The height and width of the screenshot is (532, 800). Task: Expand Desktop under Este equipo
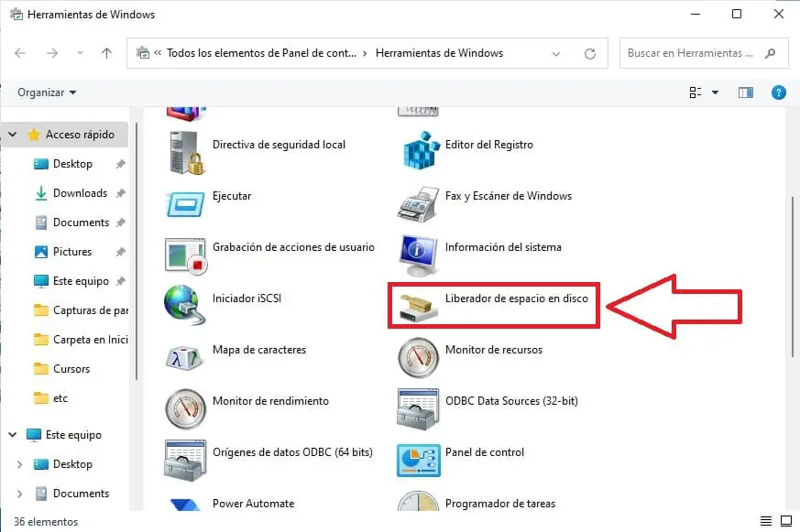[19, 464]
